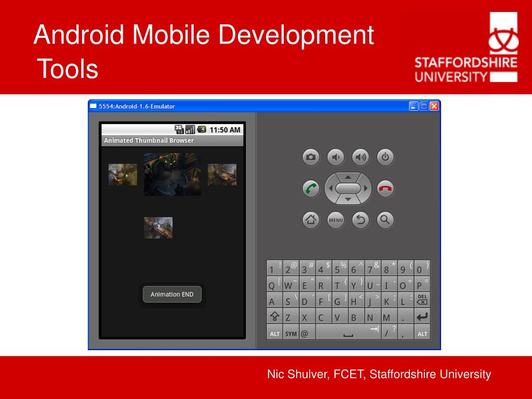The height and width of the screenshot is (399, 532).
Task: Click the left ALT key
Action: (274, 332)
